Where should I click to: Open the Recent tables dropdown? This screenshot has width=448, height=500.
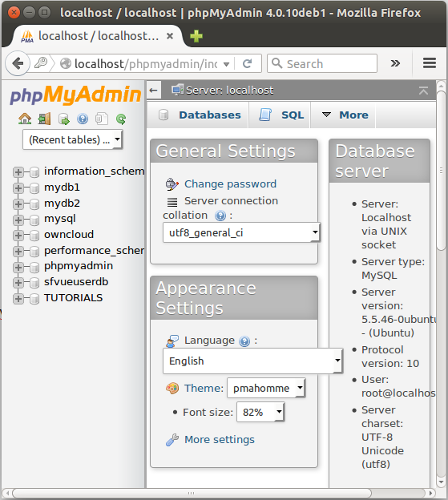tap(72, 139)
